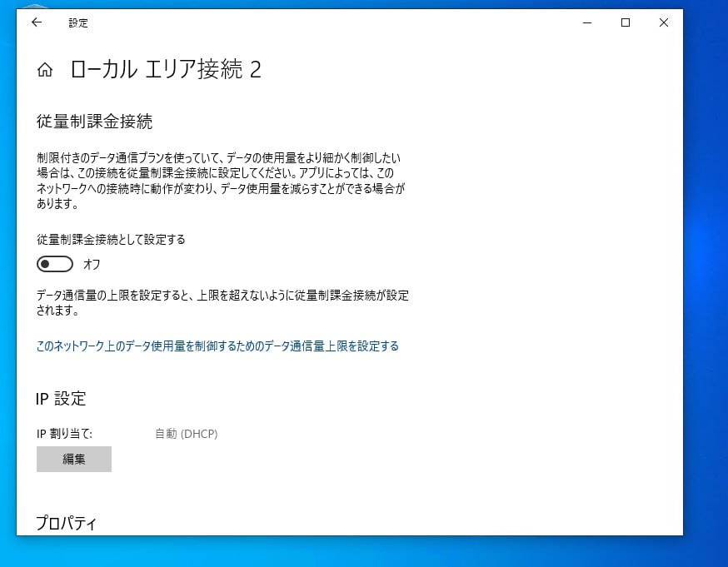Click the オフ label beside the toggle switch
The width and height of the screenshot is (728, 567).
point(92,264)
